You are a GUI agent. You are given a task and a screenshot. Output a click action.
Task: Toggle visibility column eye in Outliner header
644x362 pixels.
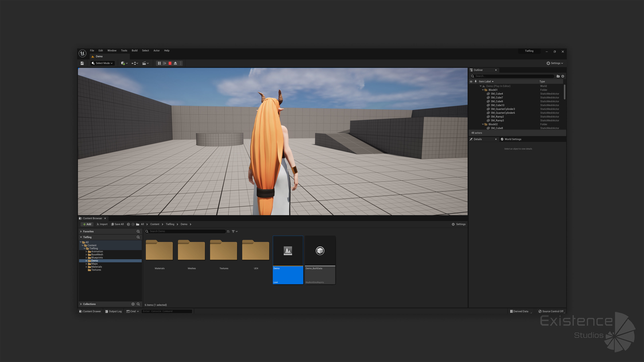tap(471, 81)
